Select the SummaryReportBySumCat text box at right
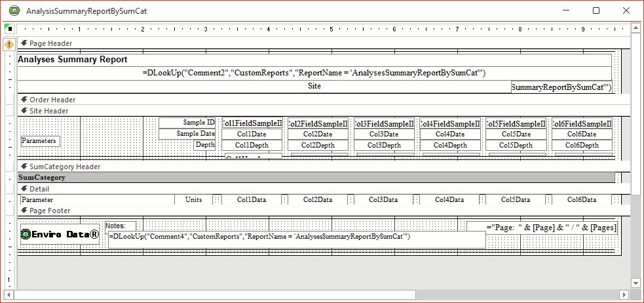644x303 pixels. point(561,87)
